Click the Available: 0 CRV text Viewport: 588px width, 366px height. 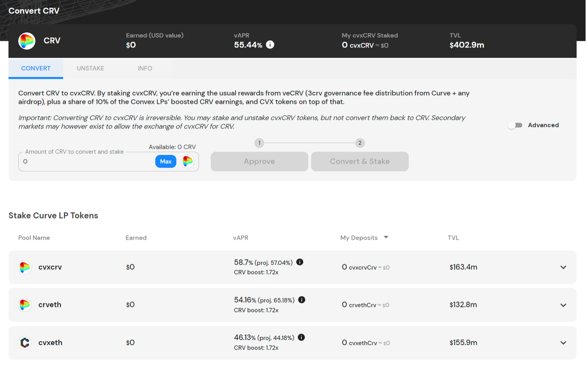click(x=173, y=147)
